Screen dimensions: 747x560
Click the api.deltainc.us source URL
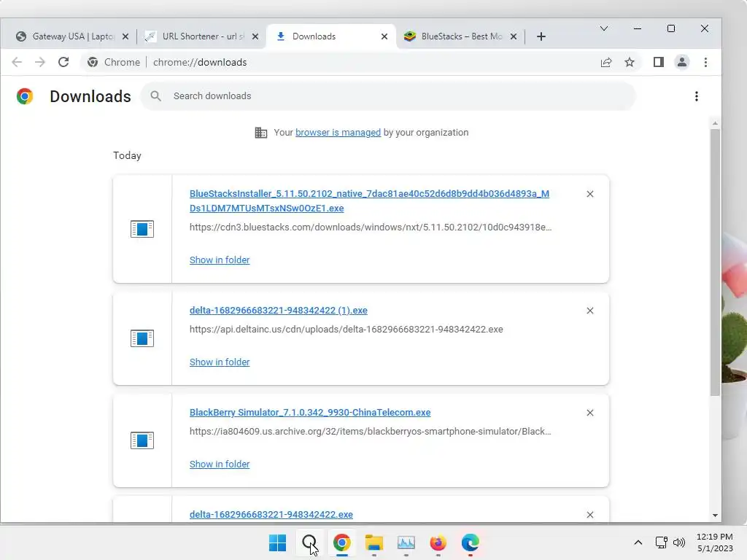point(346,330)
